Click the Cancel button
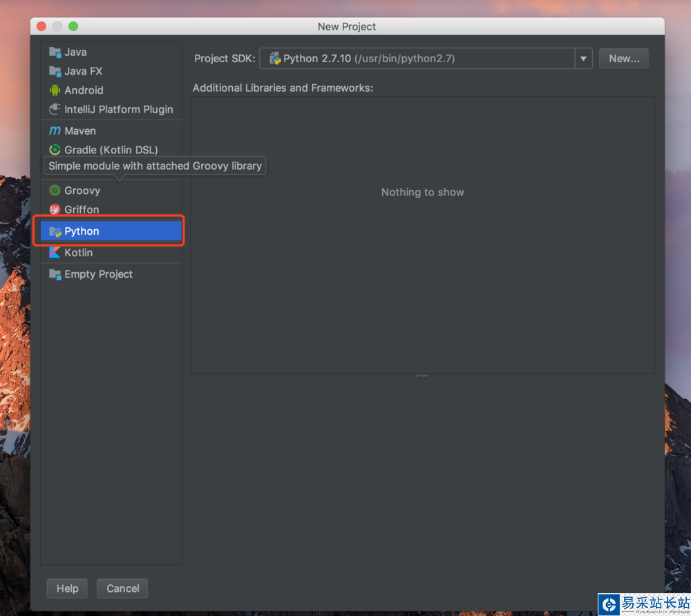The image size is (691, 616). point(122,588)
